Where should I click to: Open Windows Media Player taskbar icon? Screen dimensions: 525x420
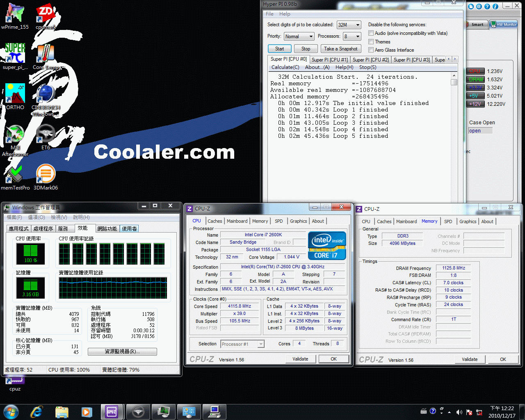coord(87,411)
